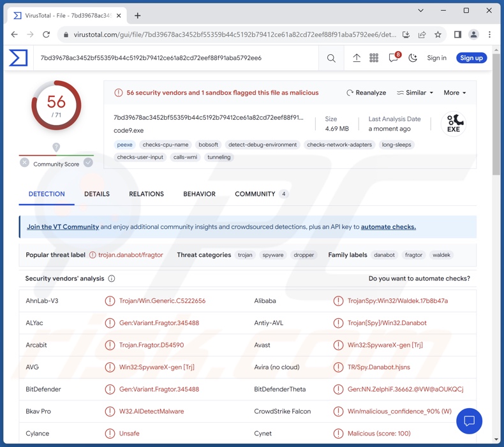Select the waldek family label chip
Viewport: 504px width, 447px height.
click(x=441, y=255)
